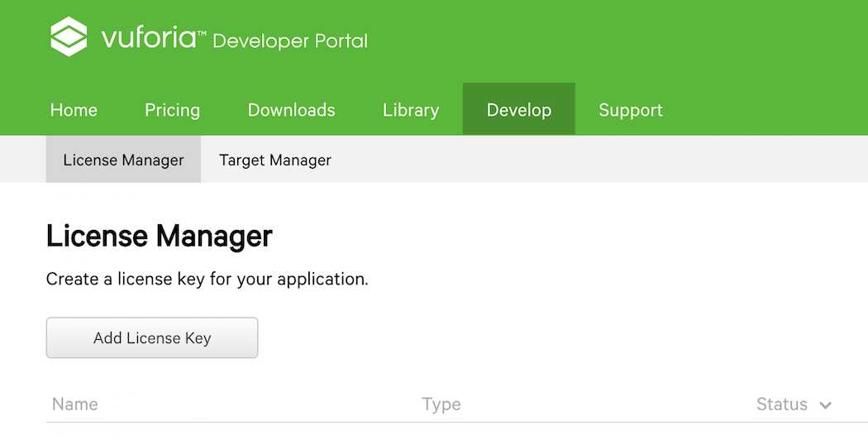Click the Status column header
Screen dimensions: 868x440
[782, 404]
